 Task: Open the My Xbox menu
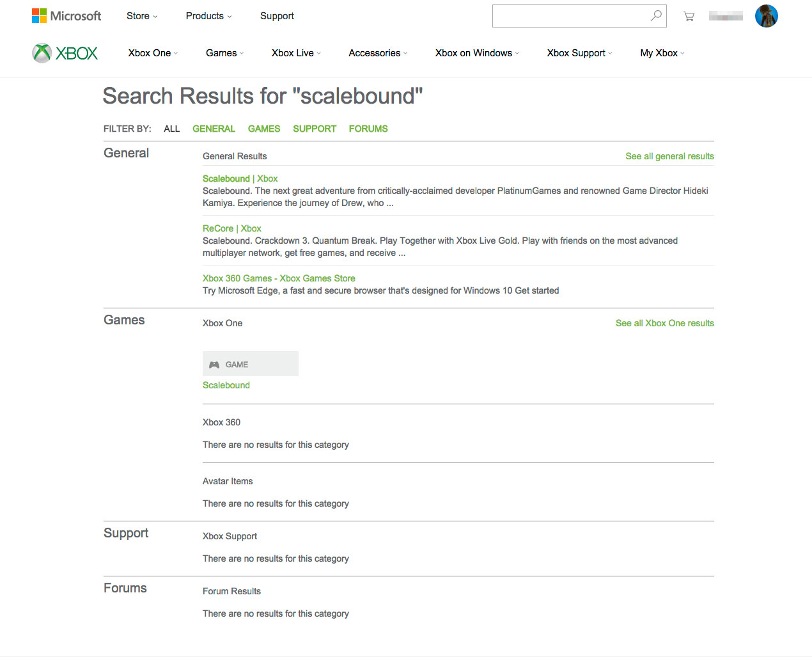pos(662,53)
